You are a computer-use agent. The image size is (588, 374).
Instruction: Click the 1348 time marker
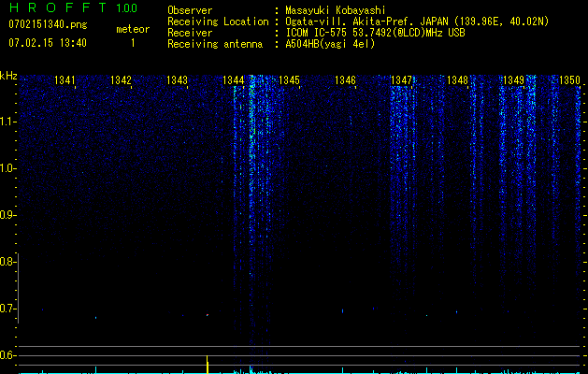tap(457, 80)
